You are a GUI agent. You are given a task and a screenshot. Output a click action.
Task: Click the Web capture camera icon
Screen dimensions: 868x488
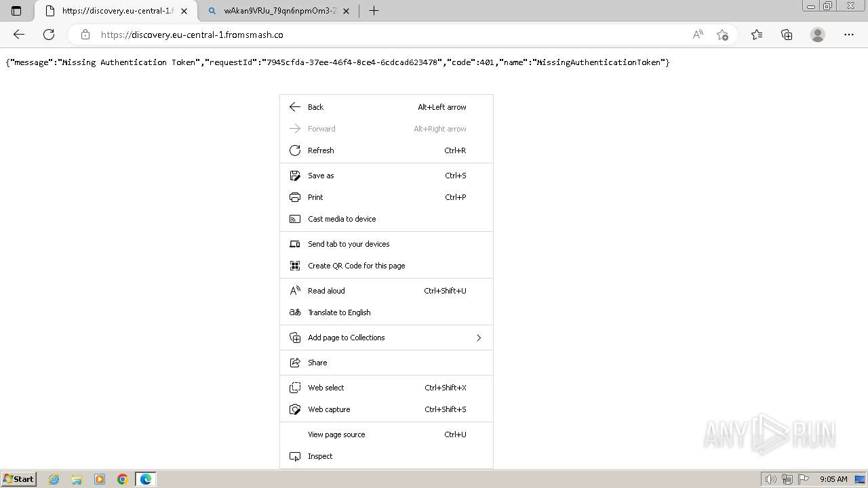295,409
